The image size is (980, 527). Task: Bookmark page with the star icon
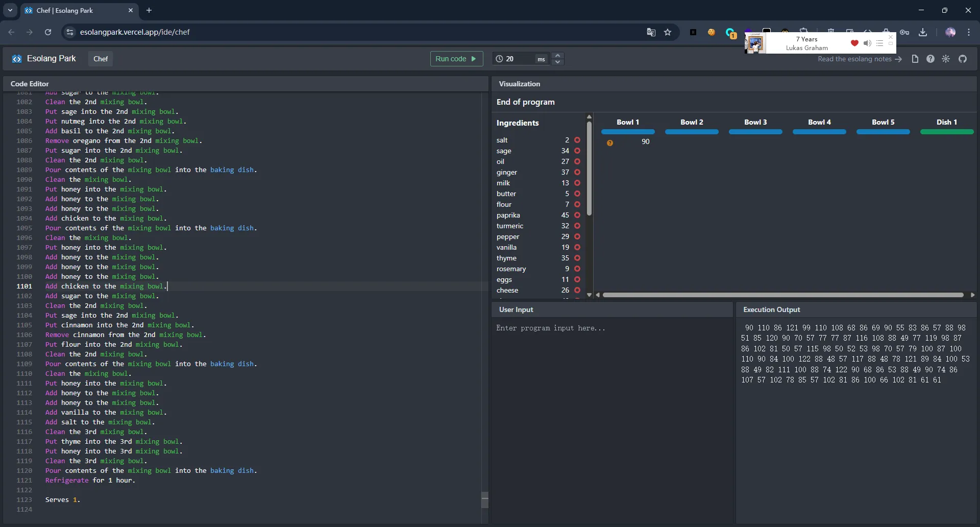(x=668, y=32)
